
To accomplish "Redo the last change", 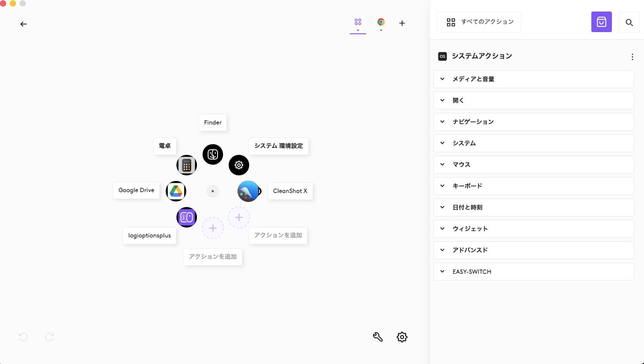I will [49, 337].
